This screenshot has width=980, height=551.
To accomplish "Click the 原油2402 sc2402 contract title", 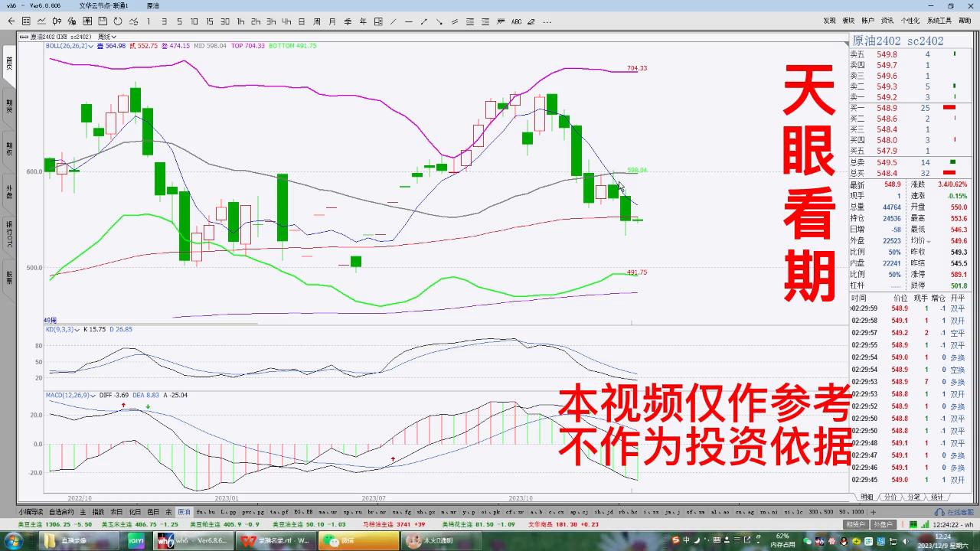I will click(898, 41).
